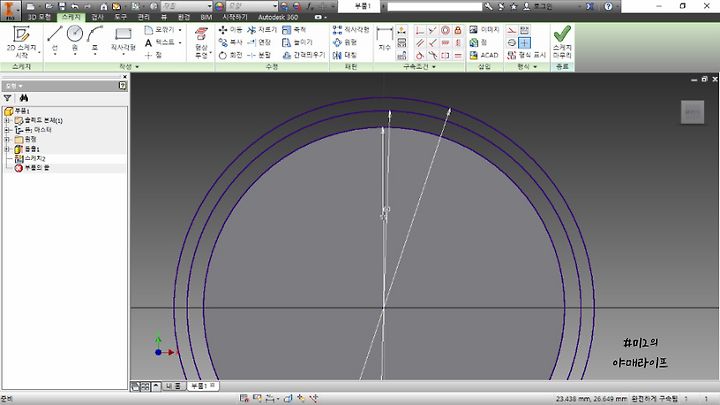Image resolution: width=720 pixels, height=405 pixels.
Task: Apply the Parallel constraint icon
Action: (420, 43)
